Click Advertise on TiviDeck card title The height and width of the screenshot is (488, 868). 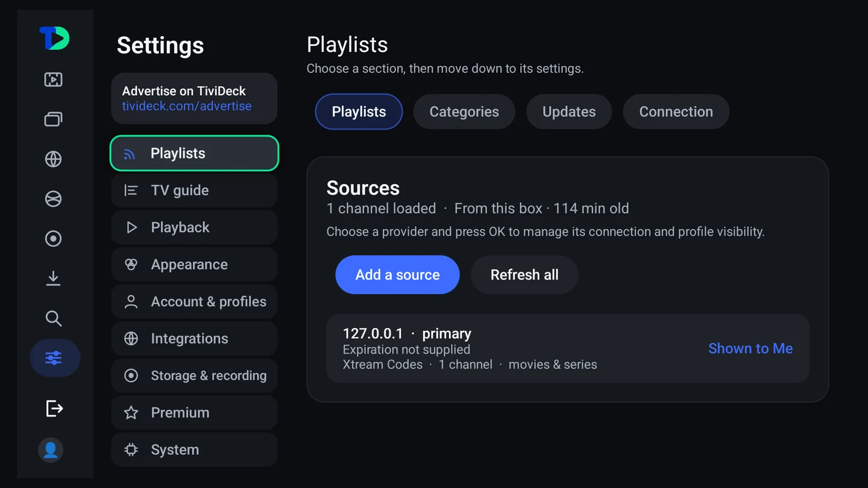[x=184, y=91]
